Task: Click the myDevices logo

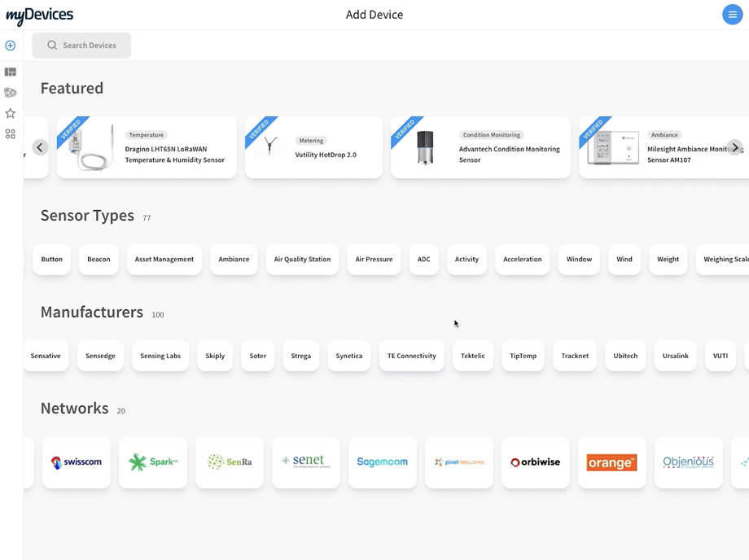Action: (39, 15)
